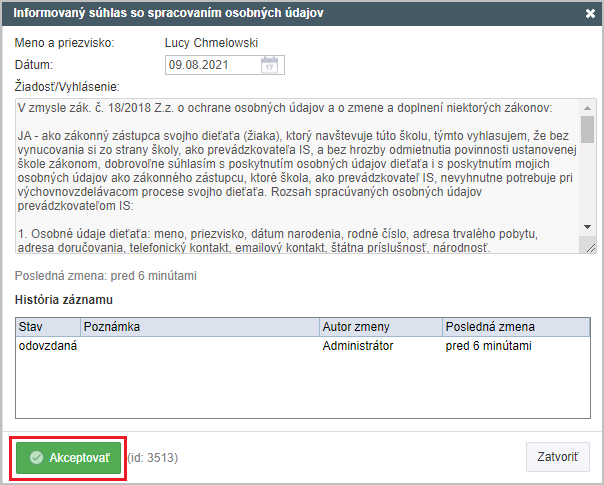The image size is (604, 485).
Task: Click the 'Posledná zmena: pred 6 minútami' text
Action: [x=106, y=276]
